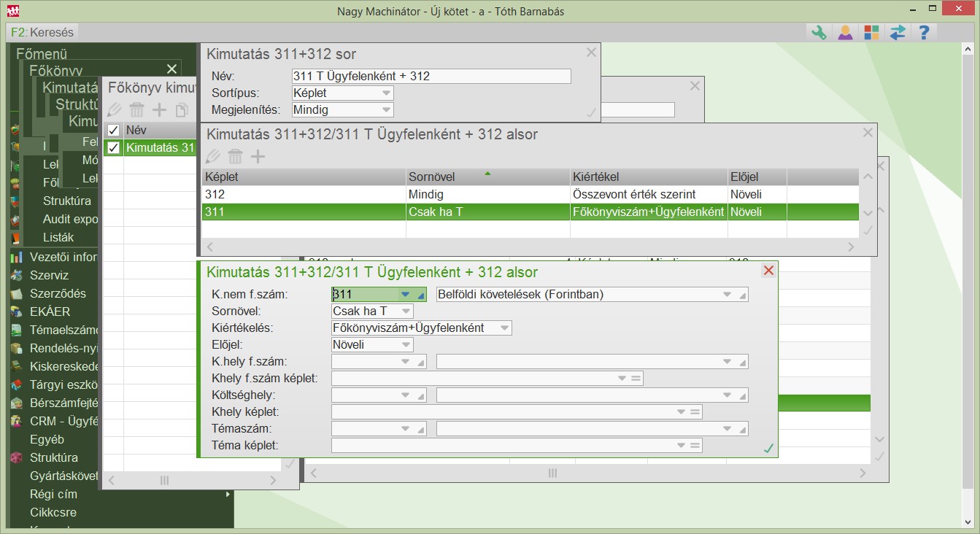Open the four-colored squares icon
980x534 pixels.
(871, 32)
